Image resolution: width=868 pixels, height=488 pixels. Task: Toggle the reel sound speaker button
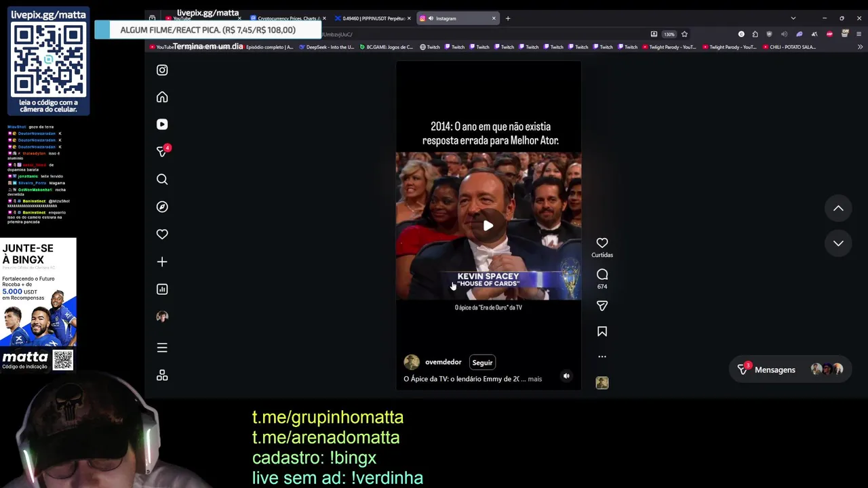coord(566,376)
